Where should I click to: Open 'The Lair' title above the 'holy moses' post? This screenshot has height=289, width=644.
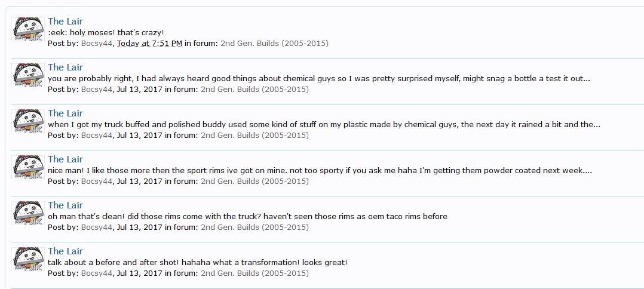[65, 21]
